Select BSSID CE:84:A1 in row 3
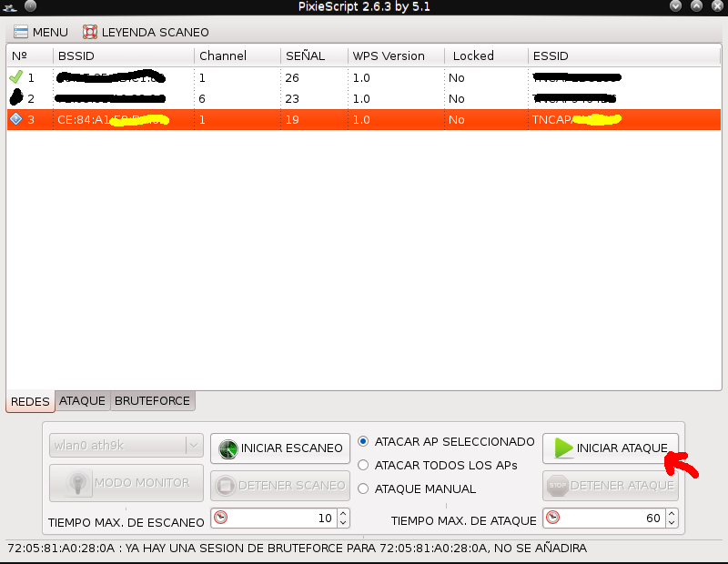 pos(113,120)
